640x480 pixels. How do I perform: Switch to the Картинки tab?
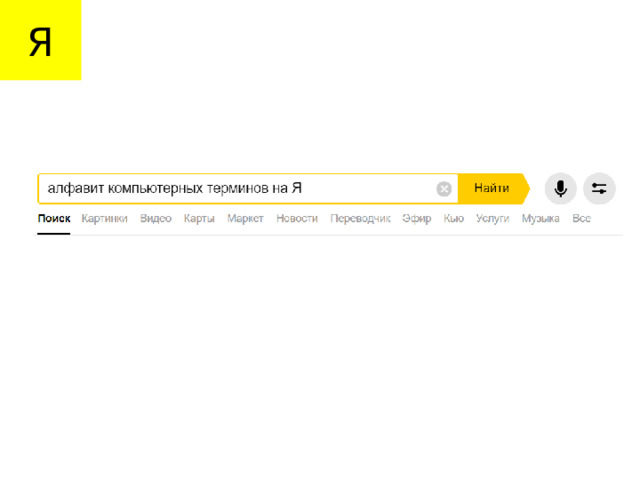(x=104, y=219)
